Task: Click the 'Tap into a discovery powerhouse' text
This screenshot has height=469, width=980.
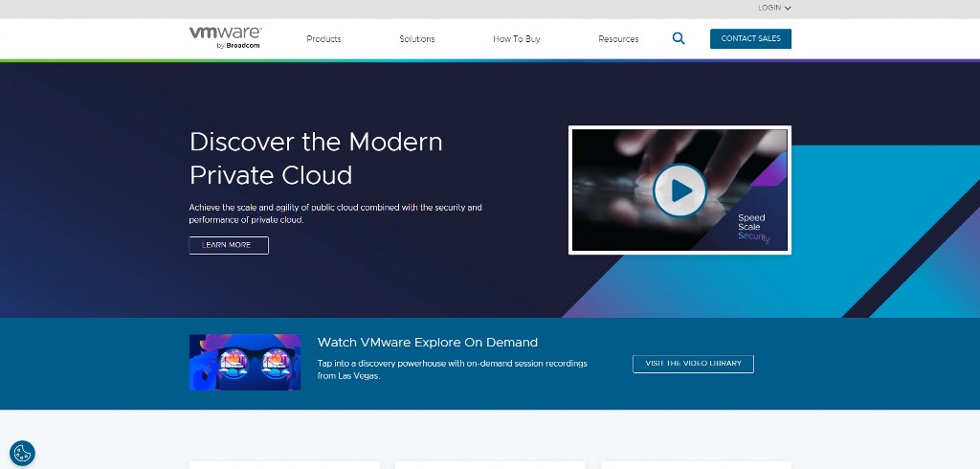Action: point(453,369)
